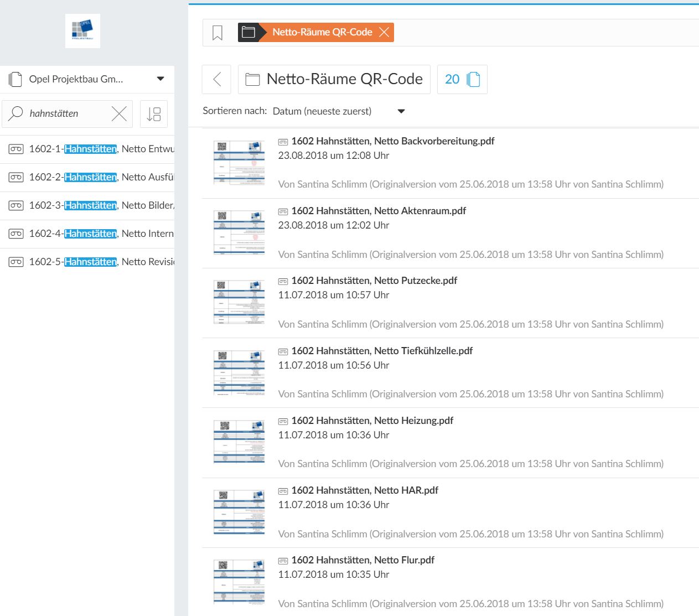The width and height of the screenshot is (699, 616).
Task: Click the tape icon of 1602-4-Hahnstätten row
Action: pos(16,234)
